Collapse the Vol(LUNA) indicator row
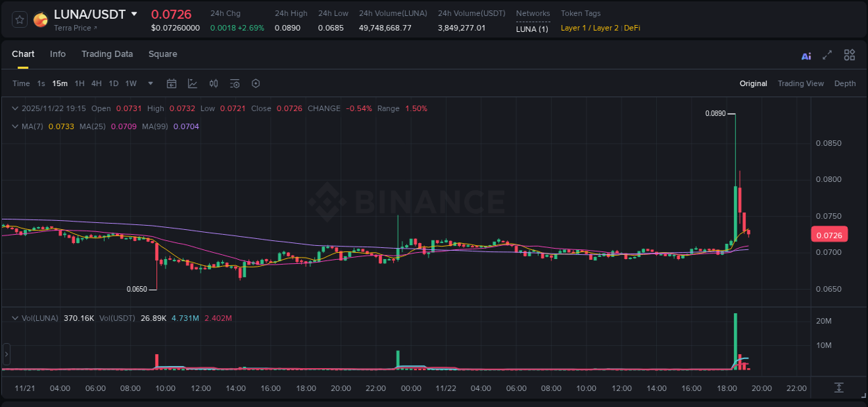 click(x=15, y=317)
